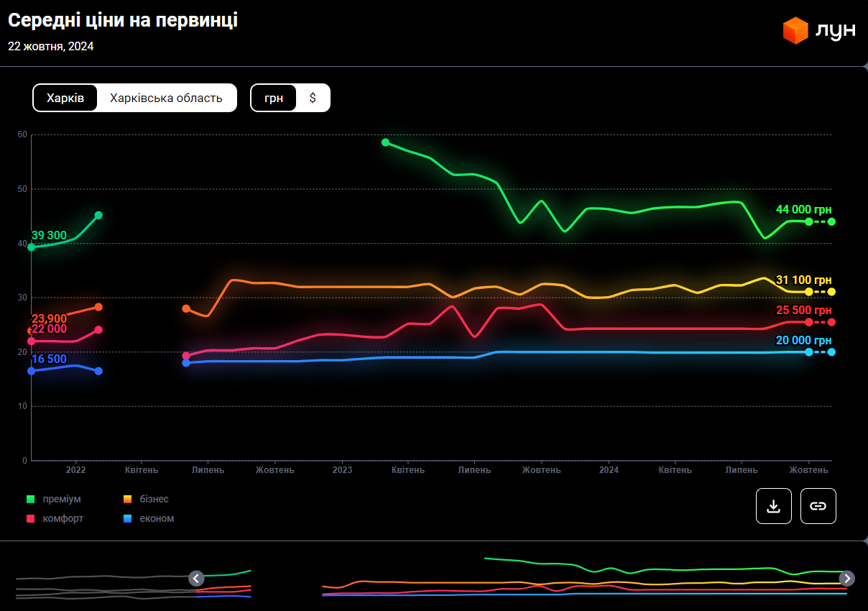This screenshot has height=611, width=868.
Task: Click the ЛУН orange cube logo
Action: tap(795, 30)
